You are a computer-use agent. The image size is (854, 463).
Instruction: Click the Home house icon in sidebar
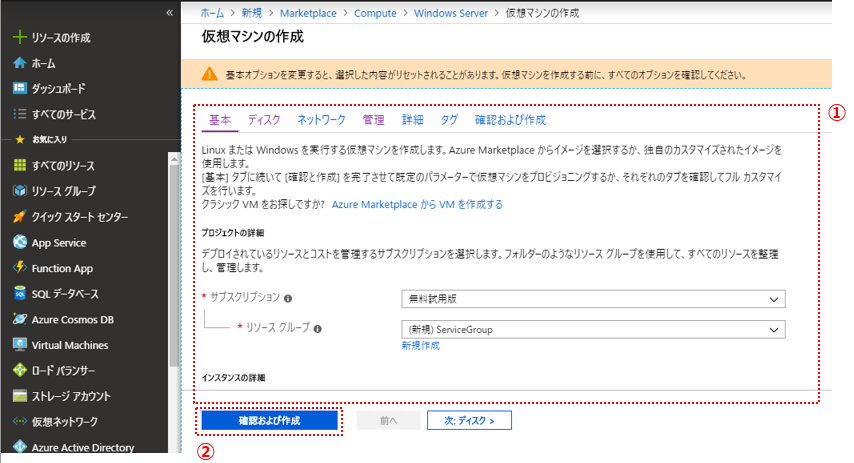[x=20, y=63]
